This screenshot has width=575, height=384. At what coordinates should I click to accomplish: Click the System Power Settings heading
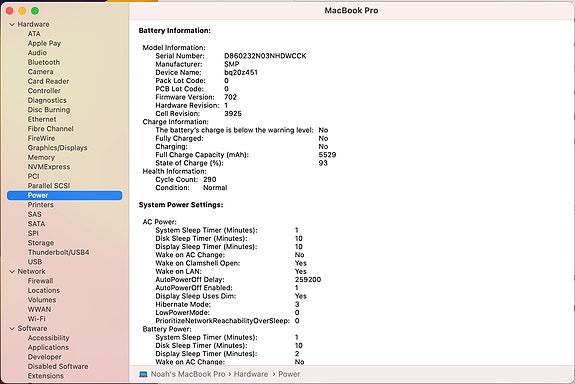(x=181, y=205)
